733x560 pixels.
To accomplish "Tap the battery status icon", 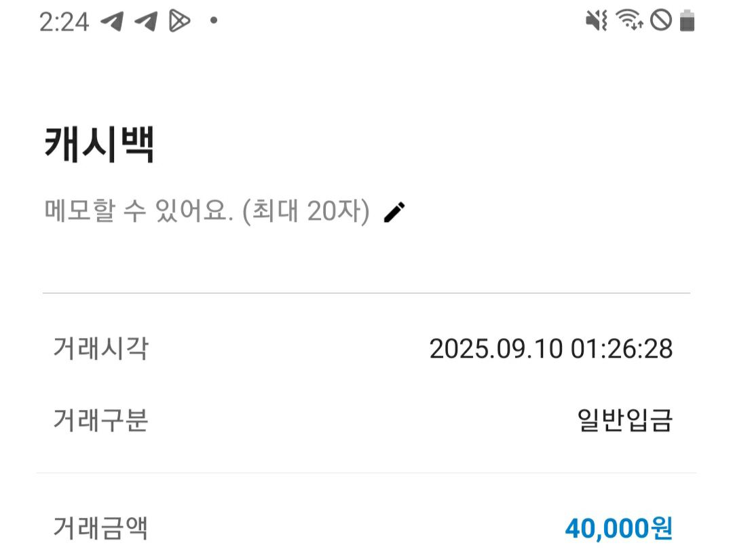I will pos(687,20).
